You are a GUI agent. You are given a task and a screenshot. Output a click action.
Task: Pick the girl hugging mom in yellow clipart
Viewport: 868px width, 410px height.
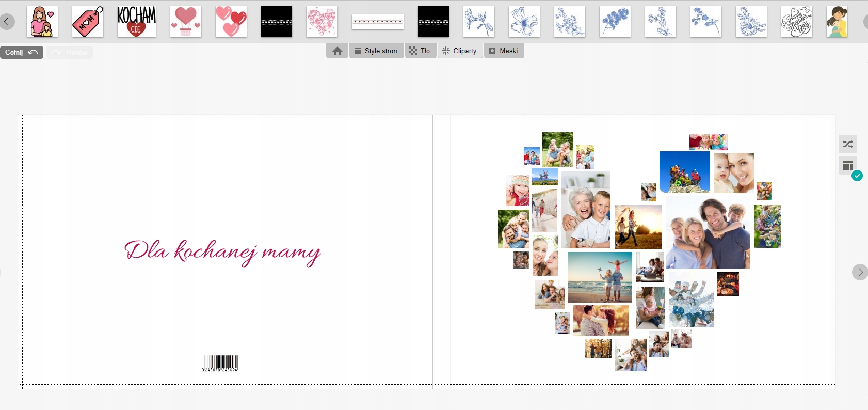click(837, 22)
